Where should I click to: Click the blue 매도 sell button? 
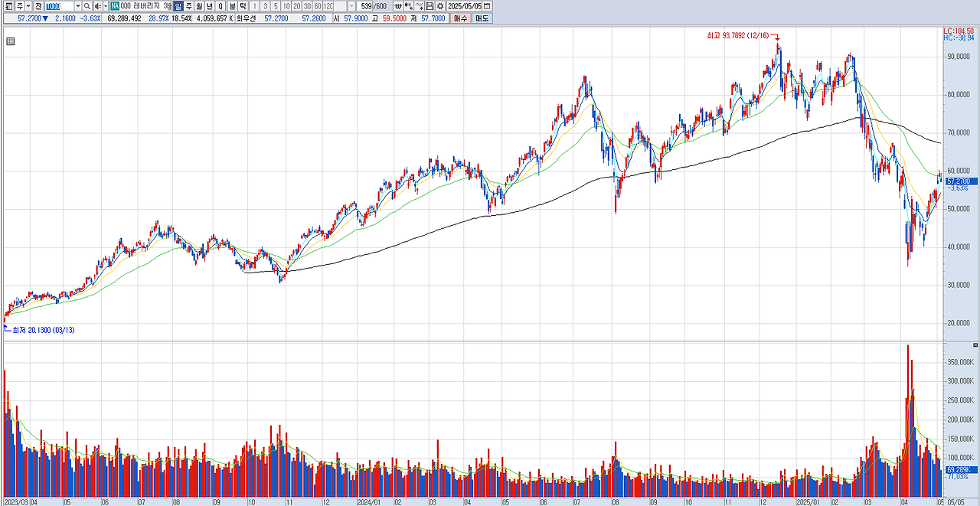click(482, 18)
